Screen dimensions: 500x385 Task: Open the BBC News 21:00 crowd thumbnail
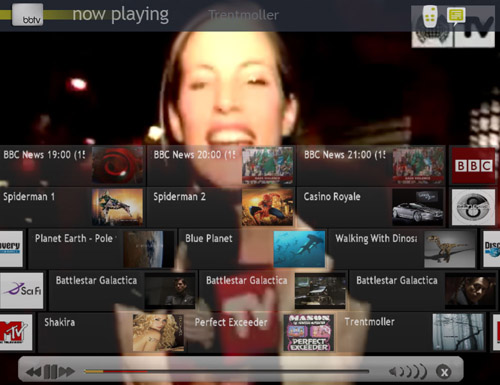click(418, 166)
